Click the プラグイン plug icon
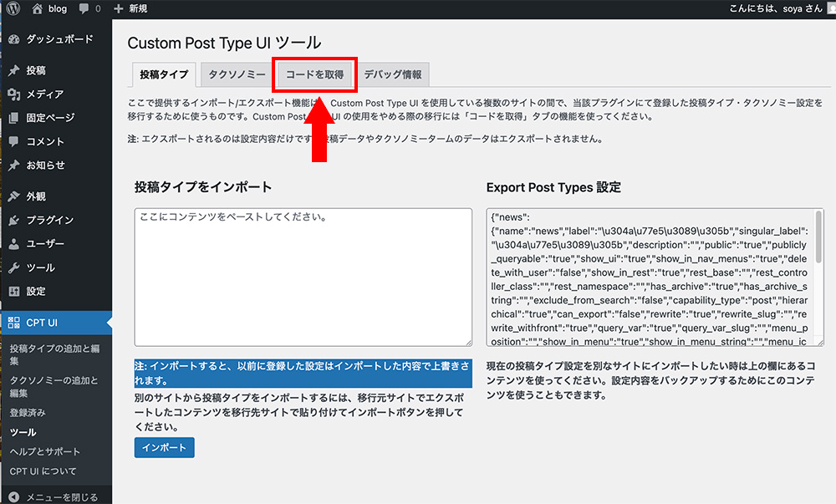 (14, 219)
